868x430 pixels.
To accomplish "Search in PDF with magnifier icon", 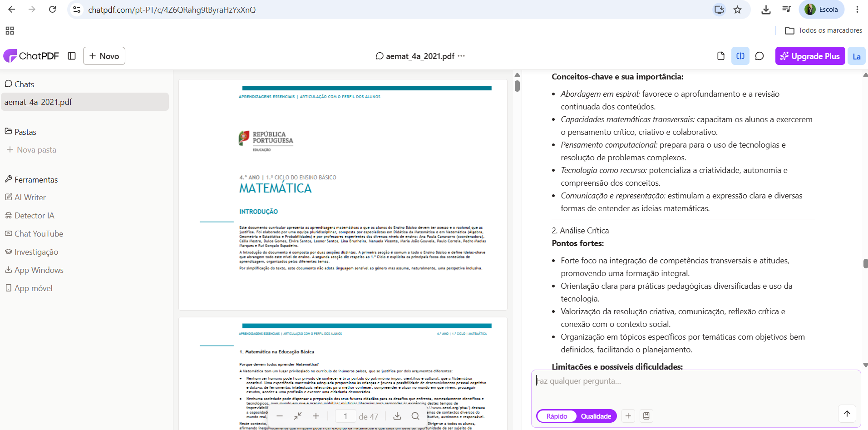I will [x=415, y=416].
